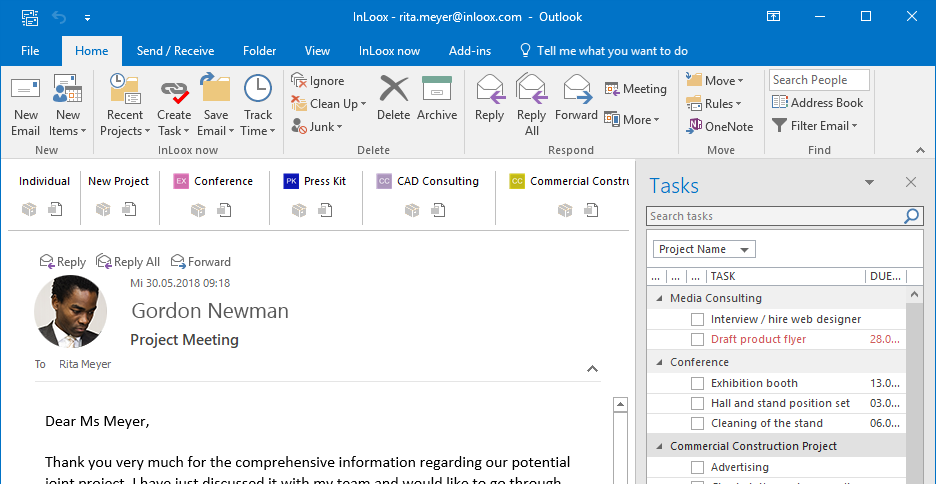This screenshot has width=936, height=484.
Task: Click the Create Task icon
Action: pyautogui.click(x=174, y=90)
